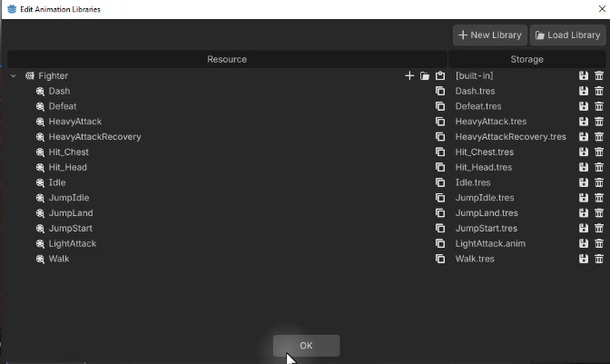Click the Resource column header
This screenshot has width=610, height=364.
pos(227,59)
